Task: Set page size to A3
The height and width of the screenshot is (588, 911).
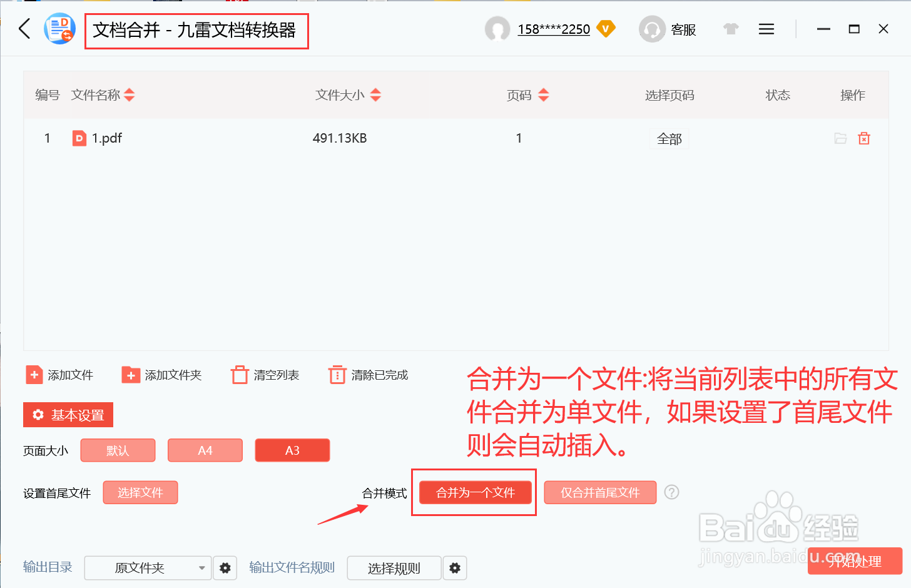Action: point(292,450)
